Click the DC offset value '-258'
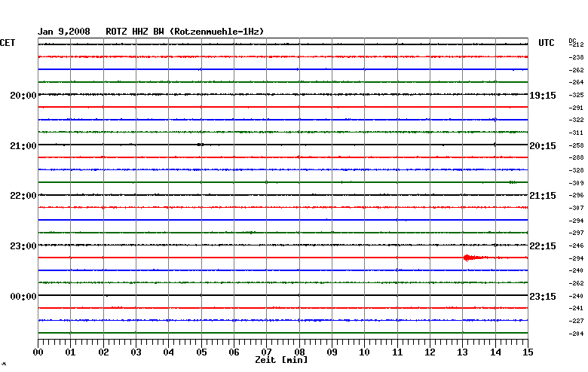The height and width of the screenshot is (372, 588). pos(577,145)
